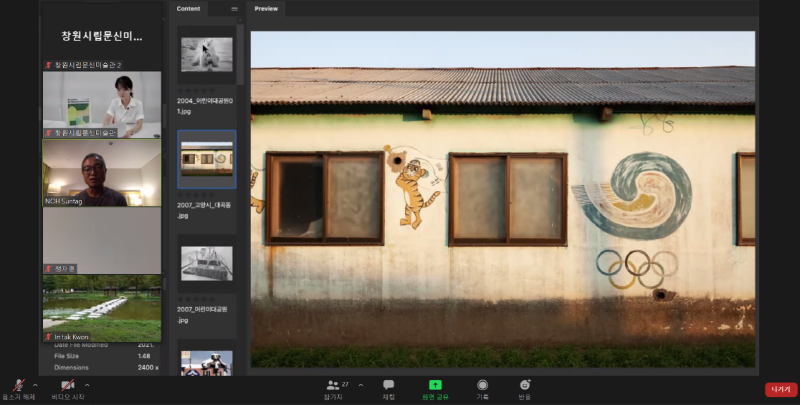The width and height of the screenshot is (800, 405).
Task: Open audio options arrow beside microphone
Action: [x=35, y=385]
